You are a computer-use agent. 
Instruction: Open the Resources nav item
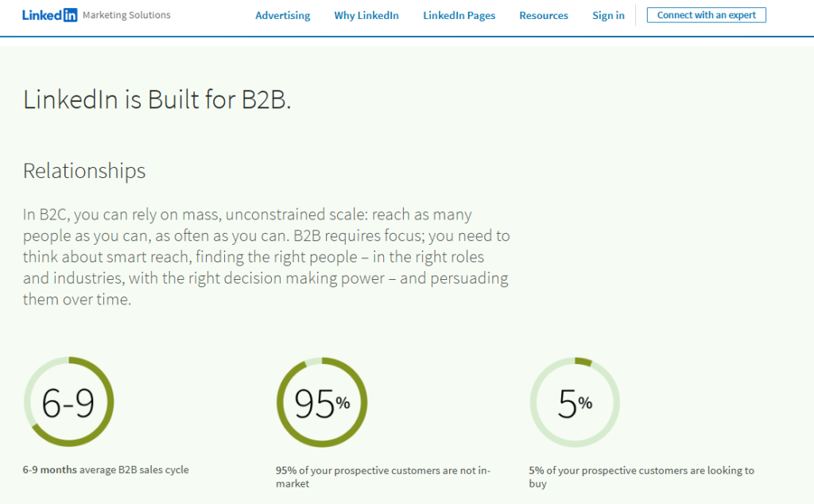[544, 15]
